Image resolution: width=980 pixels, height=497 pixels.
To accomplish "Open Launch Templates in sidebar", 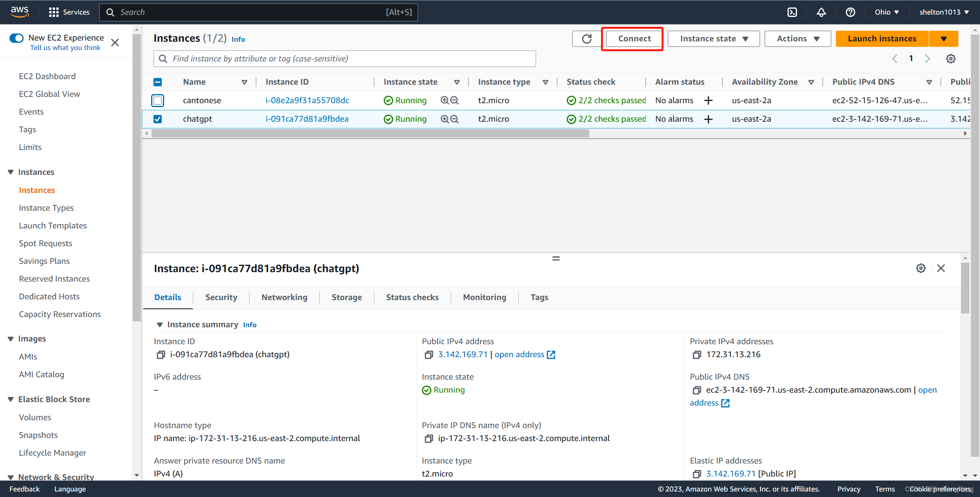I will [53, 226].
